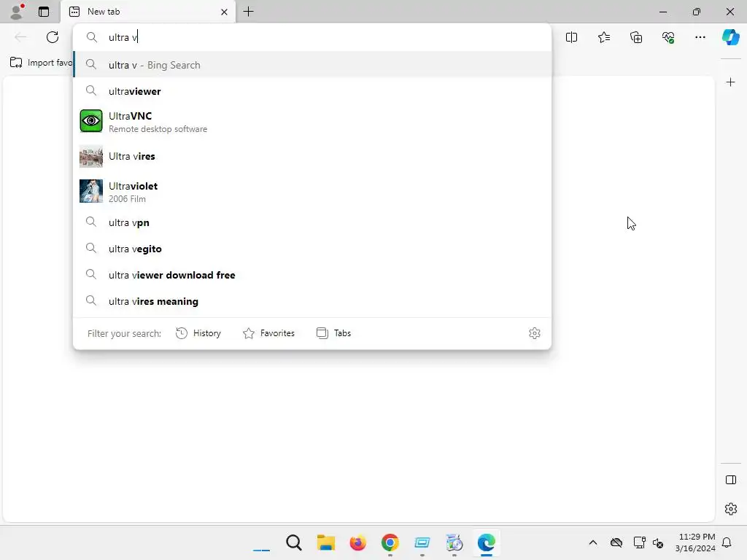Filter search by Favorites
Screen dimensions: 747x560
click(x=268, y=333)
